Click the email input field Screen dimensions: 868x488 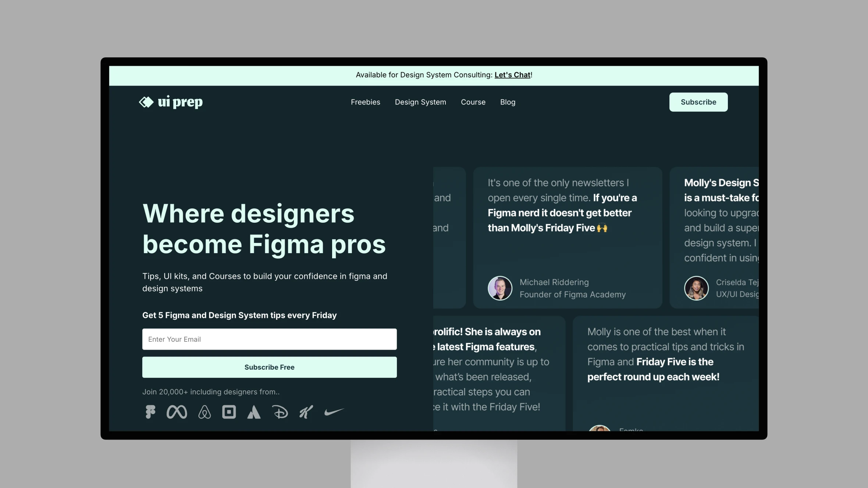click(x=270, y=339)
